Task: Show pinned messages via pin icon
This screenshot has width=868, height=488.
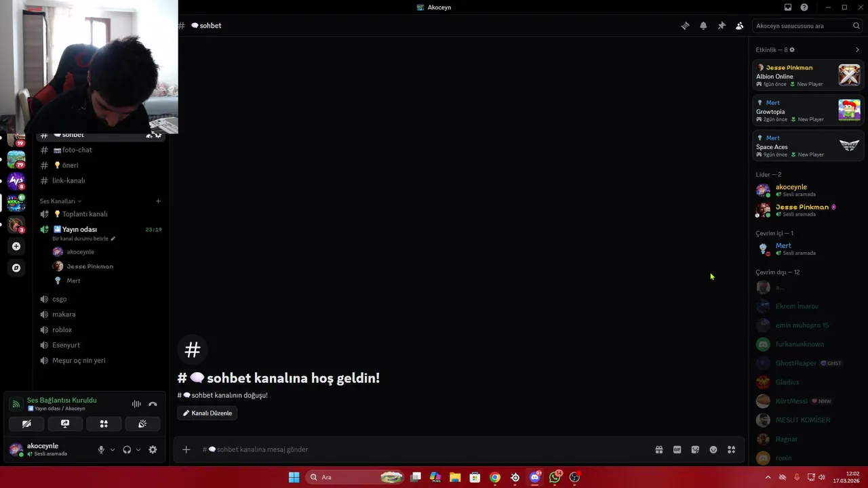Action: [x=722, y=26]
